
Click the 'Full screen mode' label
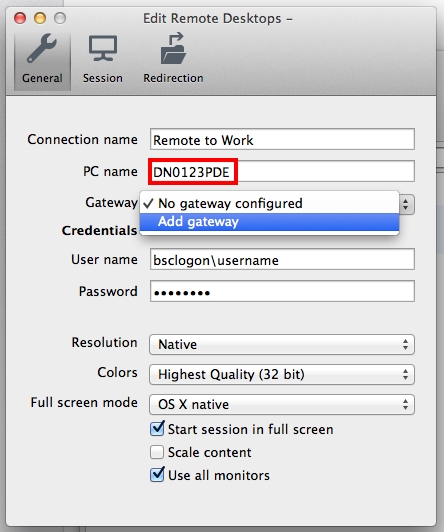coord(84,402)
